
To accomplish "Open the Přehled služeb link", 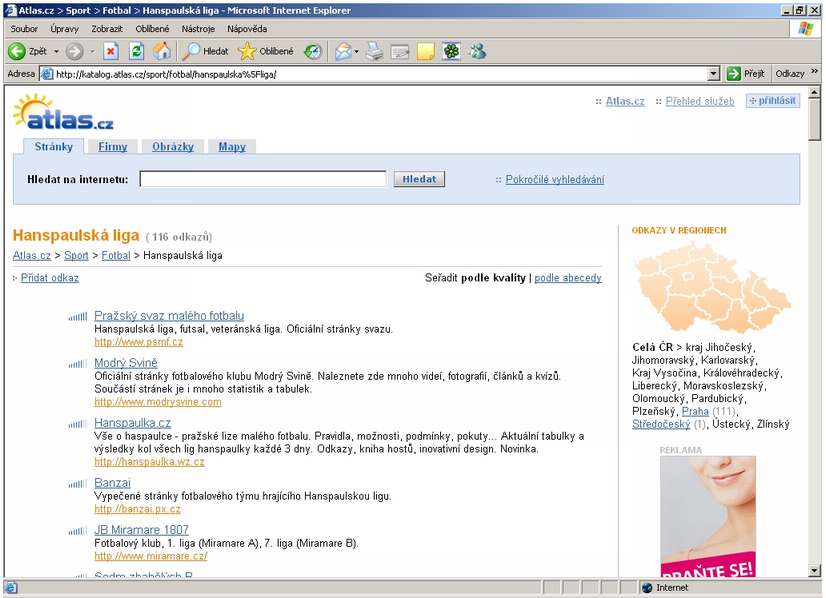I will (x=700, y=101).
